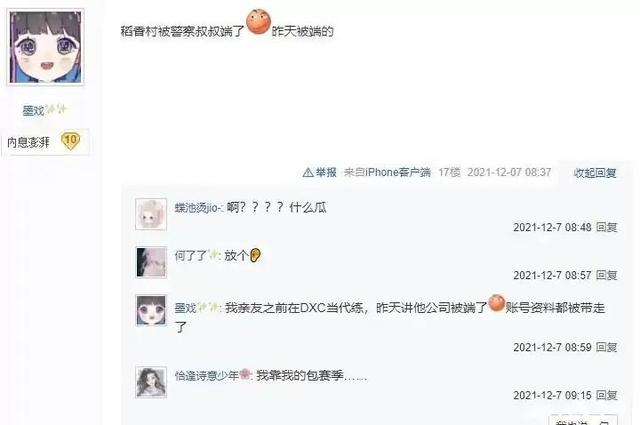This screenshot has width=640, height=425.
Task: Click the level 10 badge icon
Action: 70,140
